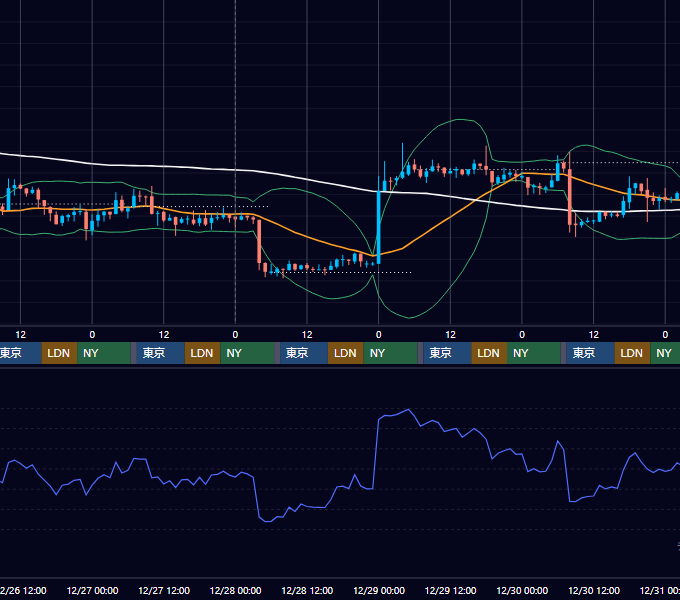Click the 12/29 12:00 date label
The image size is (680, 600).
coord(451,590)
